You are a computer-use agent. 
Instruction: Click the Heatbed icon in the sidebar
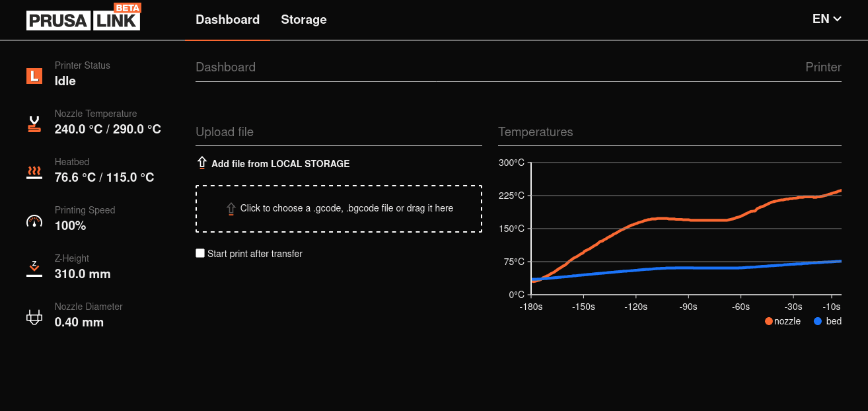tap(34, 171)
